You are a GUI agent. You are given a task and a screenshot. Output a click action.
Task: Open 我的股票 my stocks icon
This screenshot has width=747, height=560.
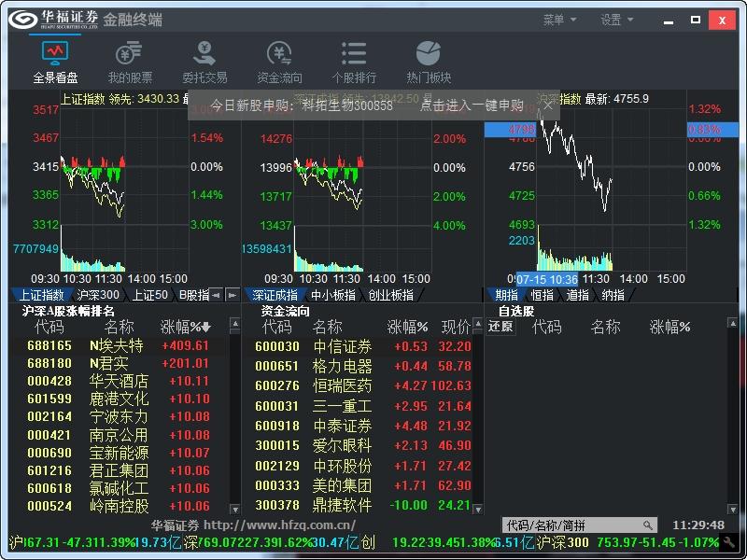pyautogui.click(x=130, y=62)
